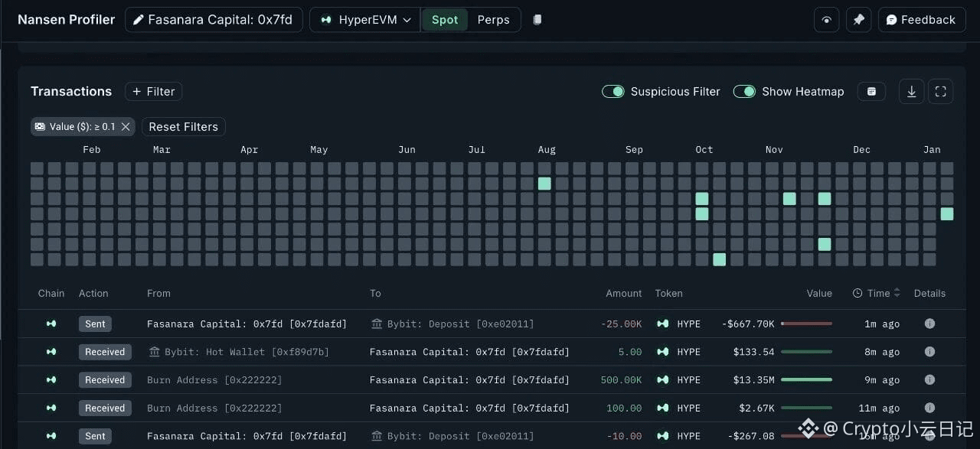This screenshot has height=449, width=980.
Task: Open the HyperEVM chain dropdown
Action: point(365,20)
